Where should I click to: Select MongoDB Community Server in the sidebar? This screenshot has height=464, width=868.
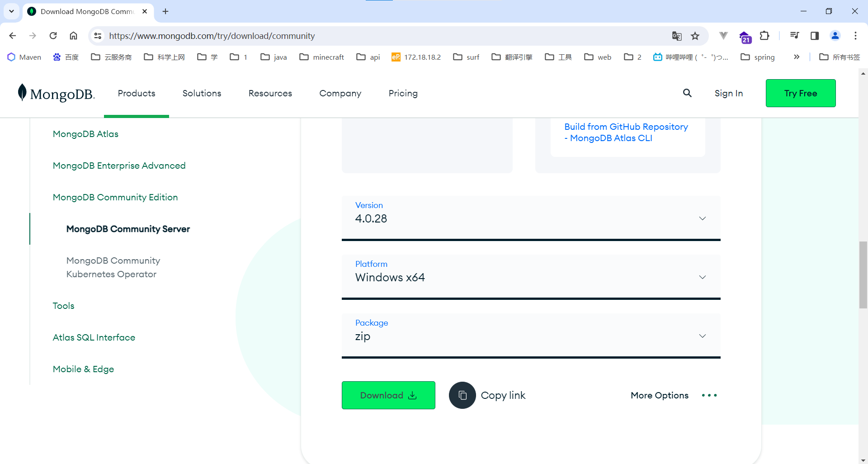pyautogui.click(x=128, y=229)
